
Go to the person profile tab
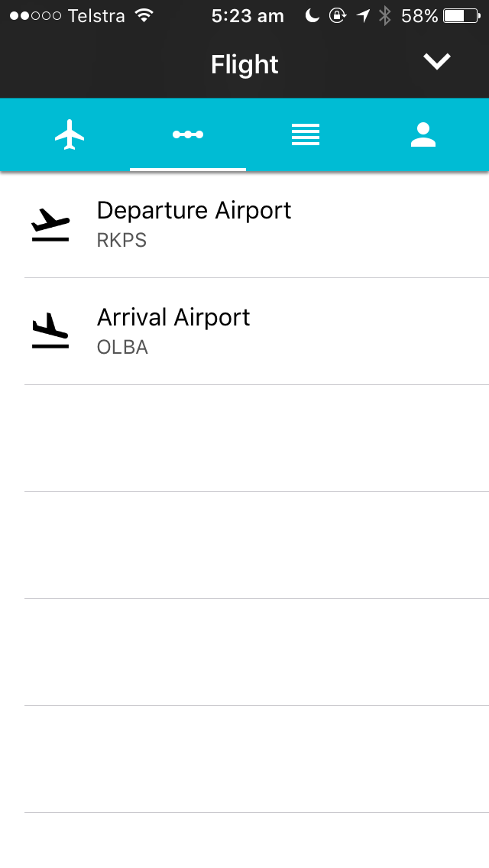(x=423, y=135)
